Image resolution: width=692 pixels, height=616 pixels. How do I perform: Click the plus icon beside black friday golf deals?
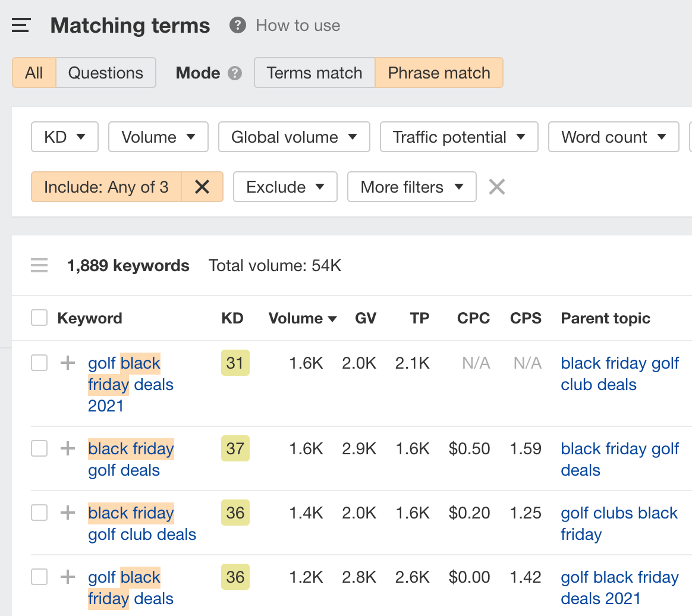click(x=68, y=448)
